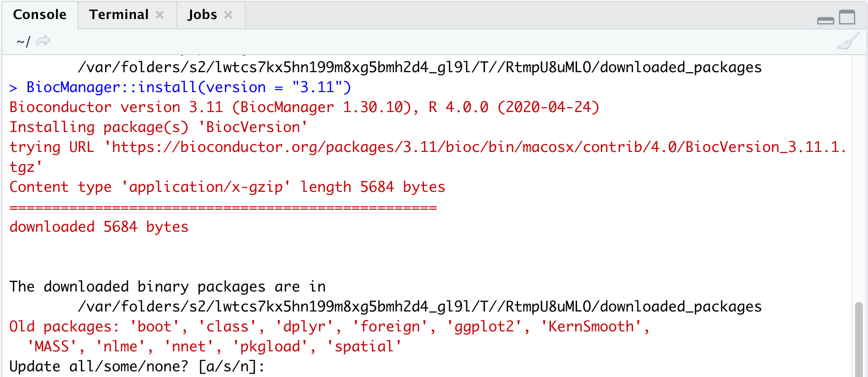The image size is (868, 377).
Task: Click the 'Old packages' list line
Action: [329, 327]
